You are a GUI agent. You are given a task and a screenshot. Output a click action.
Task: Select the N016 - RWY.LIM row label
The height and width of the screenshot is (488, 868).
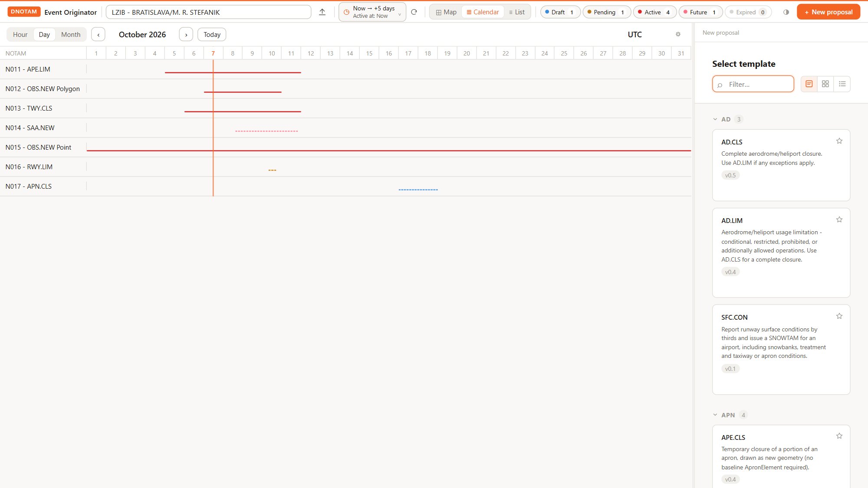[x=29, y=167]
